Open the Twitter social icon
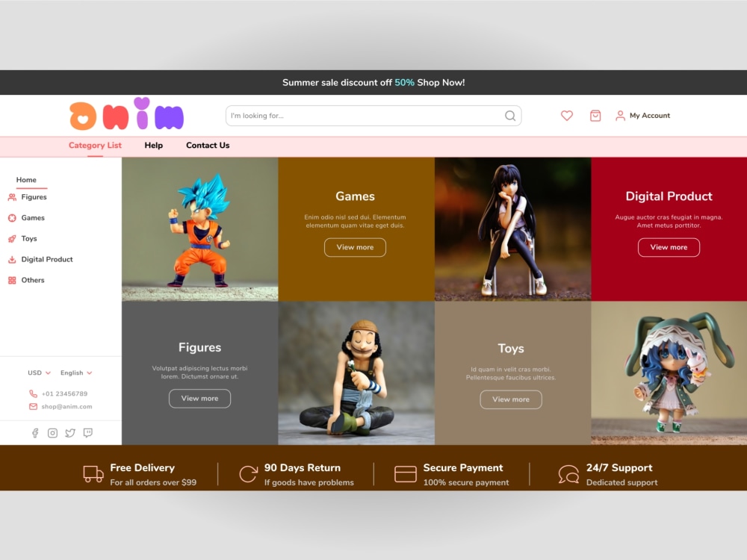747x560 pixels. click(x=70, y=433)
